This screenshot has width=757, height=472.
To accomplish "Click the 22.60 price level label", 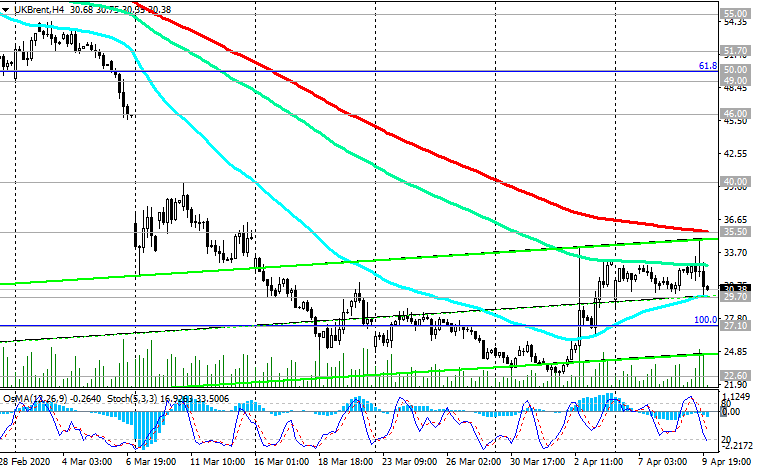I will (735, 375).
